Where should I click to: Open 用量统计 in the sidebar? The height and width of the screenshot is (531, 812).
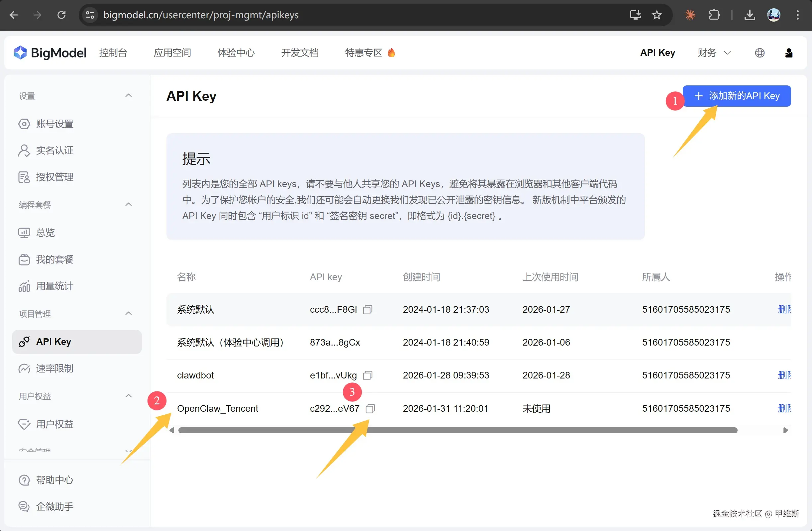click(x=54, y=286)
